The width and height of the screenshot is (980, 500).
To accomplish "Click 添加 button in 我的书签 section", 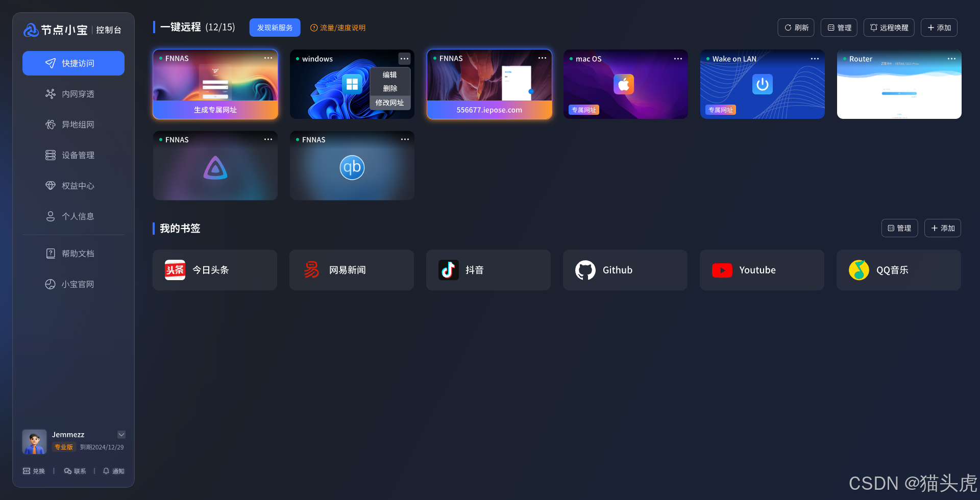I will tap(942, 228).
